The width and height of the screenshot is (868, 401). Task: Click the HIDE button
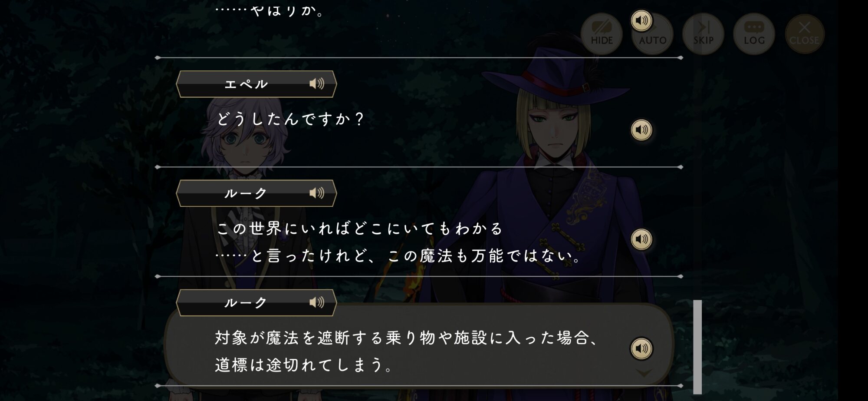click(602, 34)
